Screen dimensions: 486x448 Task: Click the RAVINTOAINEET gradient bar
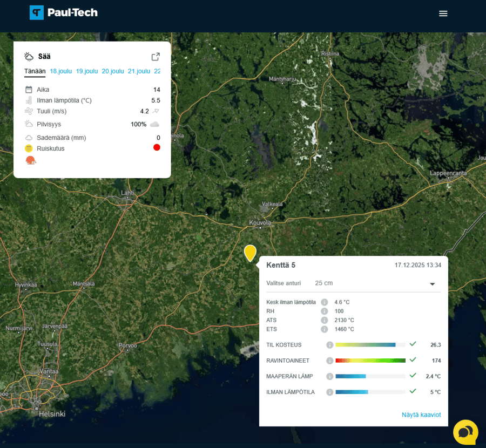pos(370,361)
